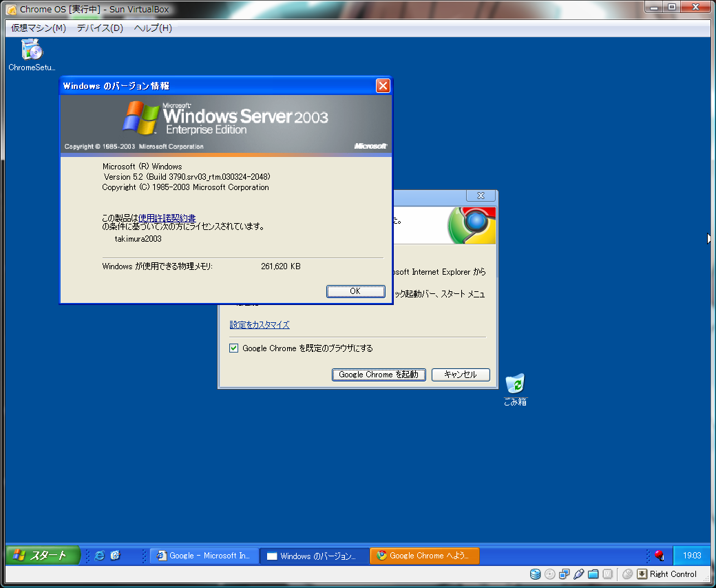
Task: Uncheck Google Chrome を既定のブラウザにする
Action: [234, 348]
